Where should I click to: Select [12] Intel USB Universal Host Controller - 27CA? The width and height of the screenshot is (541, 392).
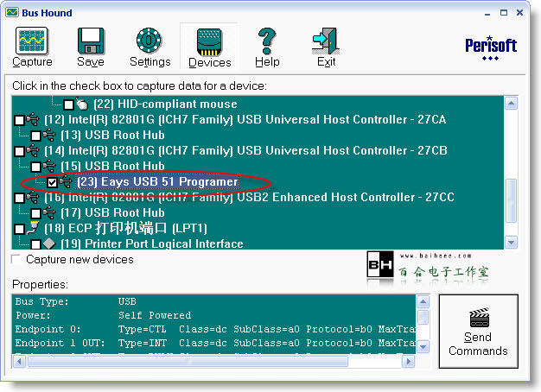coord(245,119)
